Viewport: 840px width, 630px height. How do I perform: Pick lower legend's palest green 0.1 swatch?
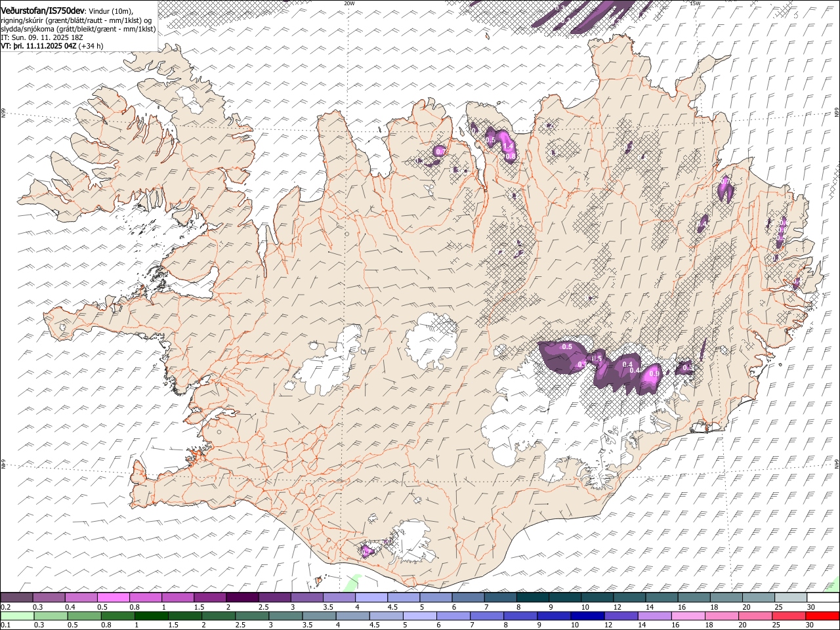(16, 616)
